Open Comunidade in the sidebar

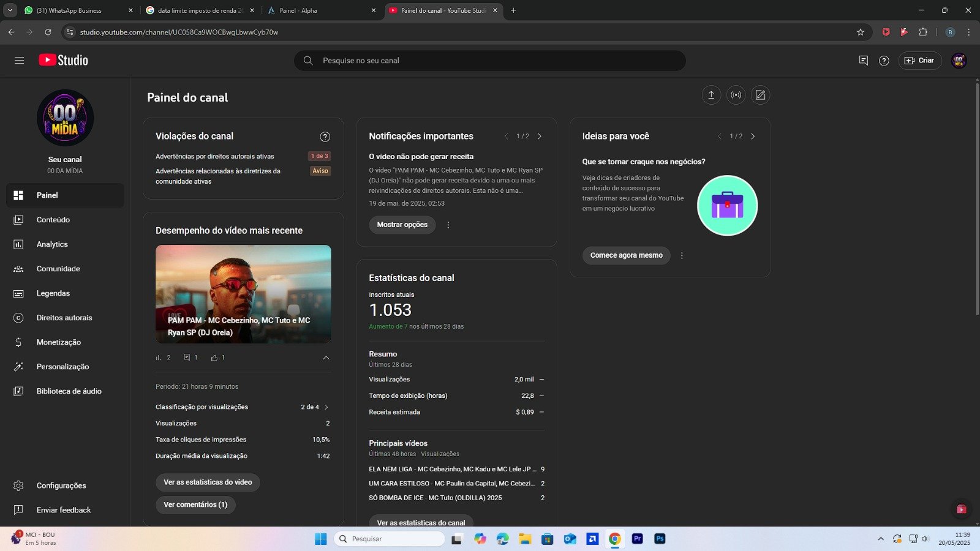pyautogui.click(x=65, y=269)
